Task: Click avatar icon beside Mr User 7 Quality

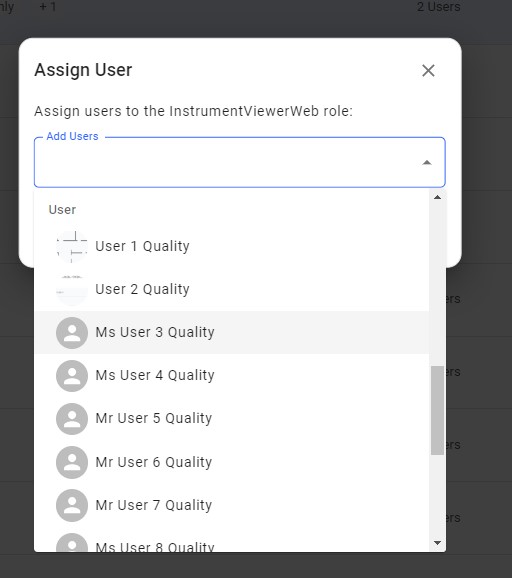Action: (x=72, y=506)
